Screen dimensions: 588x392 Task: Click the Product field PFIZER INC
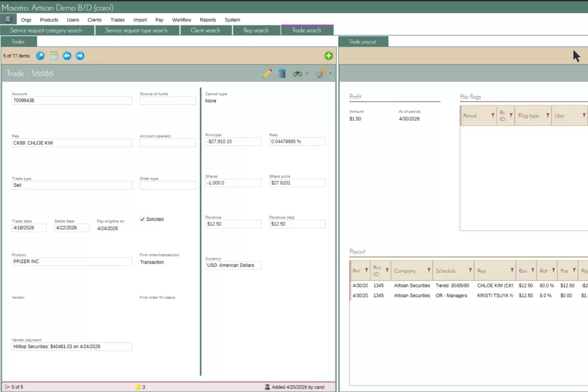coord(72,261)
